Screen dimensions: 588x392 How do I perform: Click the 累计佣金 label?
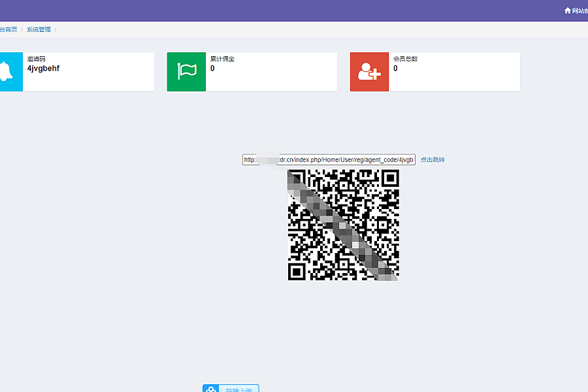pyautogui.click(x=222, y=59)
